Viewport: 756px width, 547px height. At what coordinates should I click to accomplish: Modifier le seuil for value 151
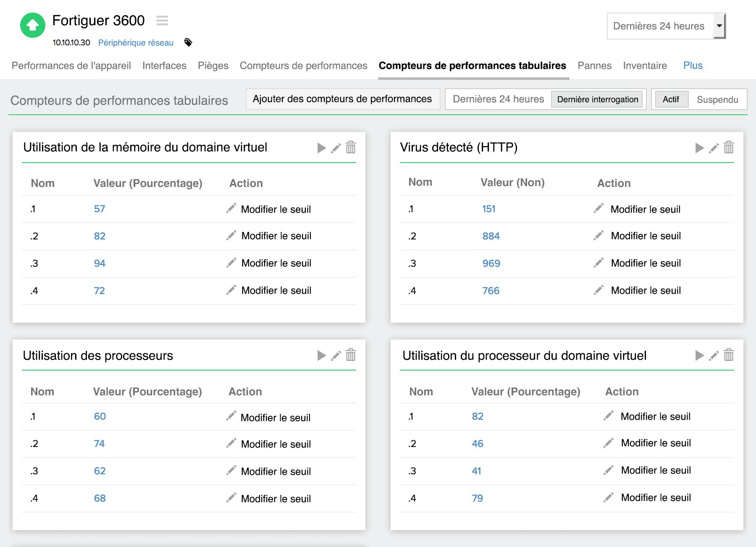point(646,209)
